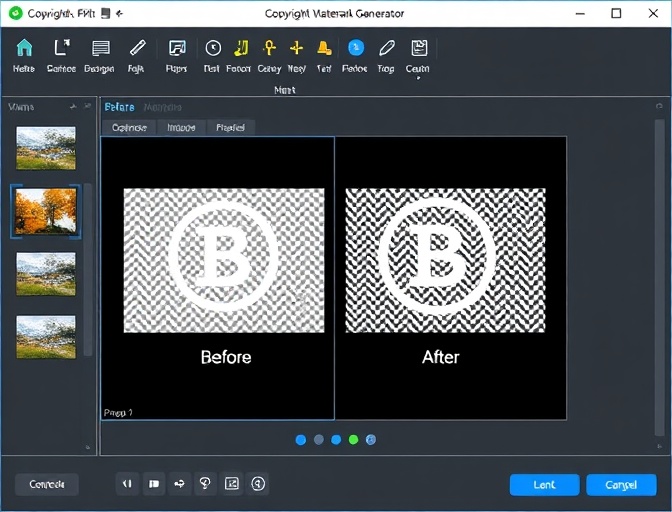Select the grey page dot
This screenshot has height=512, width=672.
coord(318,440)
